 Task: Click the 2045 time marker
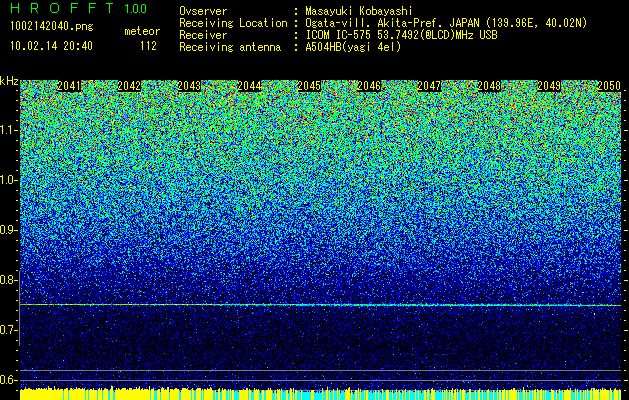(x=309, y=86)
